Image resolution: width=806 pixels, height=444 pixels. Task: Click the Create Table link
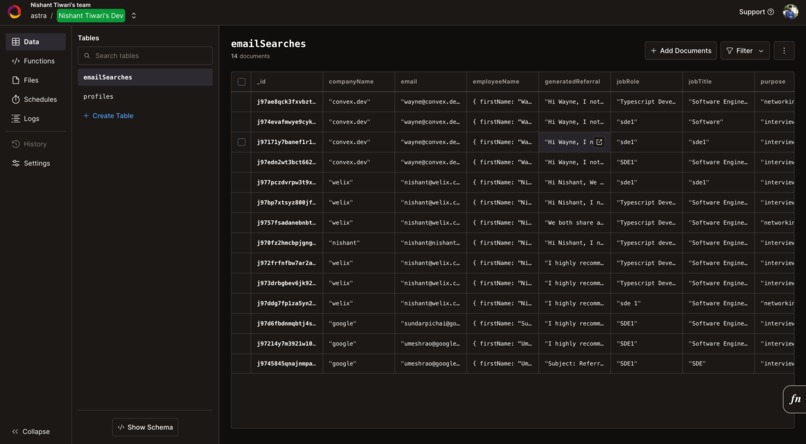tap(108, 116)
